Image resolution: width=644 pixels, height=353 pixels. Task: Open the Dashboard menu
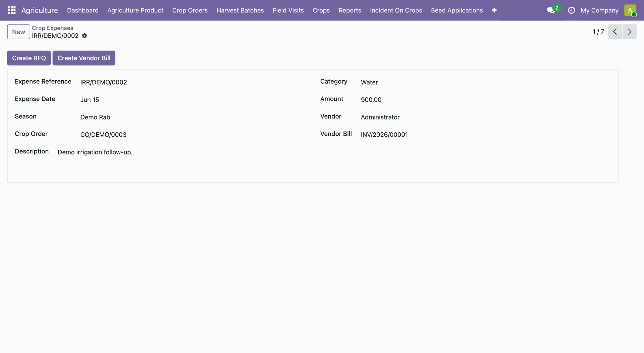point(83,10)
